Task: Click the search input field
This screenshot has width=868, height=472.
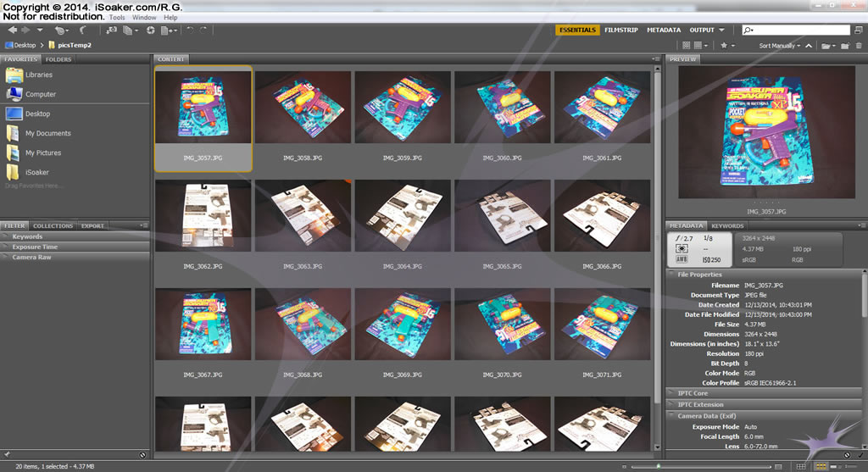Action: 796,30
